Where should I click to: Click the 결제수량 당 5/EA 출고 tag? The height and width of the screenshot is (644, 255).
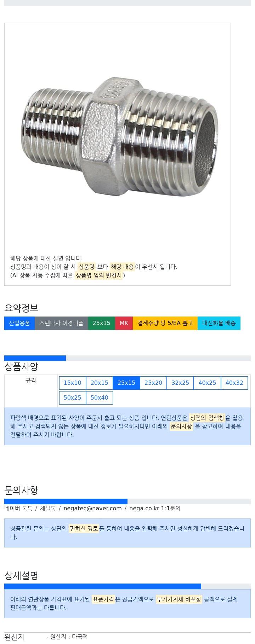(165, 323)
